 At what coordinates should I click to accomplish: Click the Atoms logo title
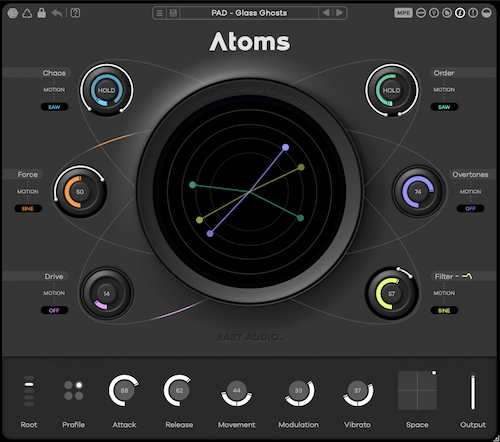point(250,42)
